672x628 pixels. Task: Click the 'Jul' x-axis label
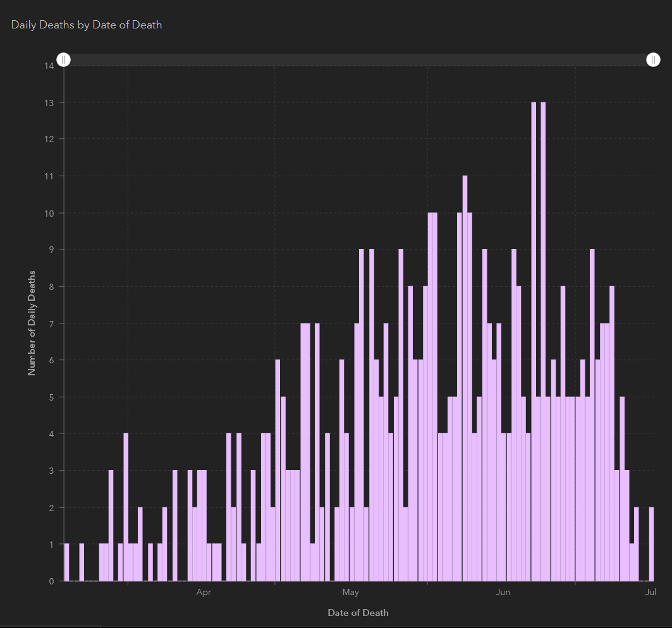click(651, 593)
